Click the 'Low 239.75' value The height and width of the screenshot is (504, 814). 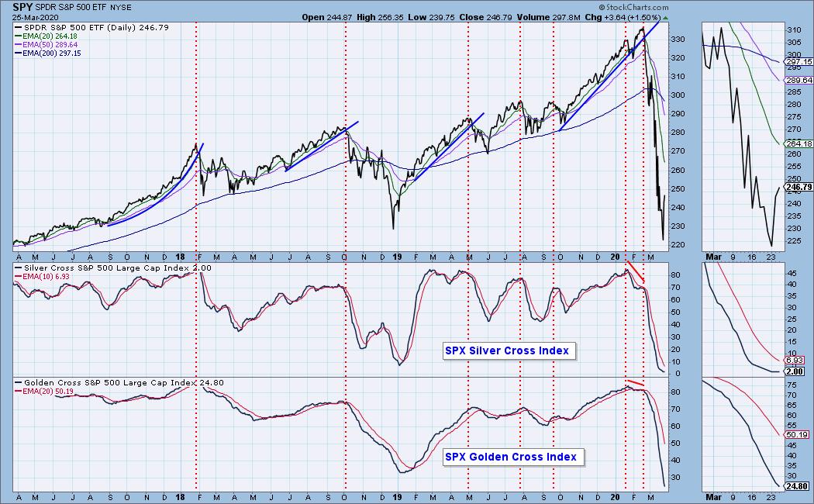pos(431,17)
